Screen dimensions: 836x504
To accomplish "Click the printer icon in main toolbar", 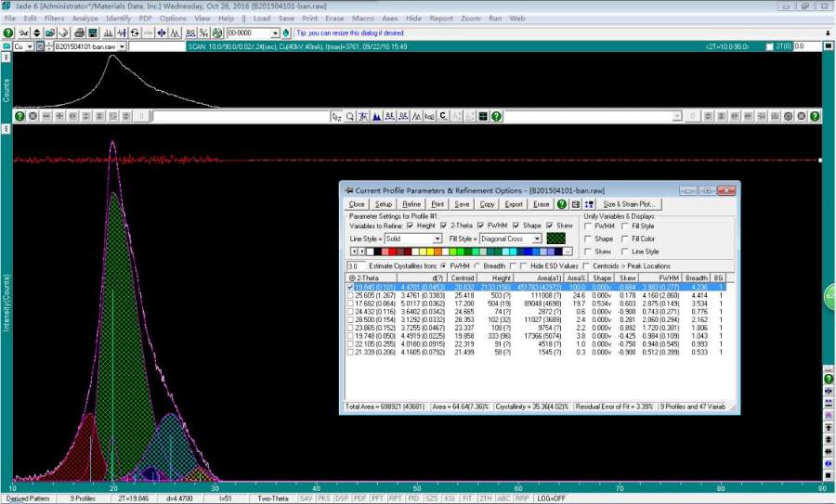I will (79, 33).
